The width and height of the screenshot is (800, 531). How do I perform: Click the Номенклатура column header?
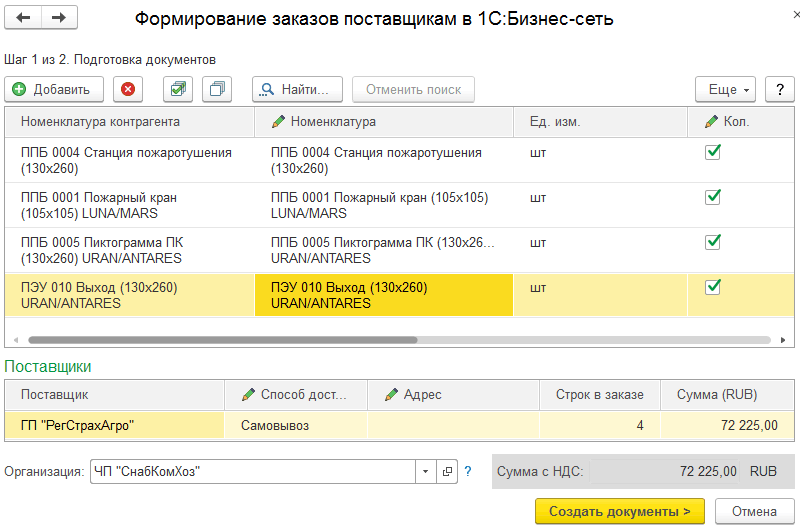pyautogui.click(x=384, y=122)
